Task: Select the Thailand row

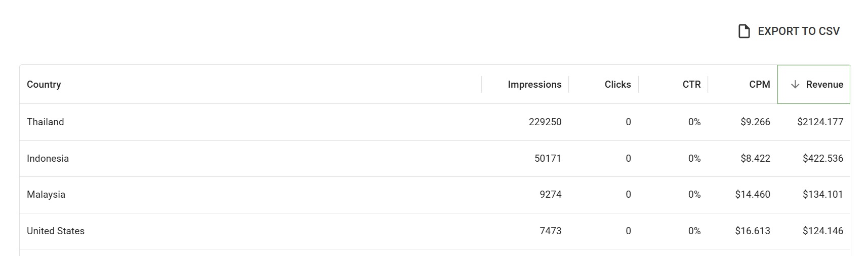Action: 435,122
